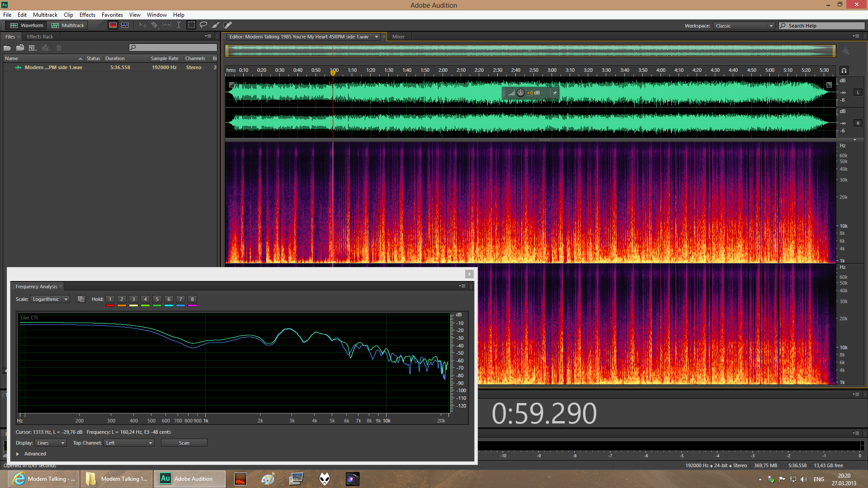Pin the volume HUD overlay
Image resolution: width=868 pixels, height=488 pixels.
click(555, 93)
